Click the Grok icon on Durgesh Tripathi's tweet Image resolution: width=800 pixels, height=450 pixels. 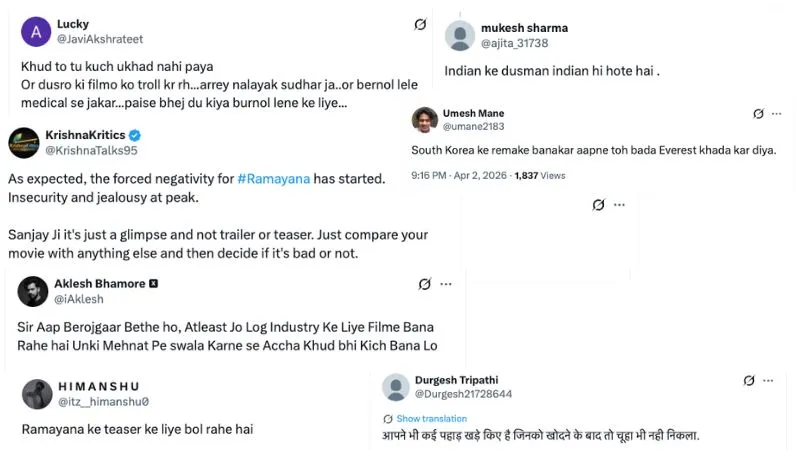(749, 381)
